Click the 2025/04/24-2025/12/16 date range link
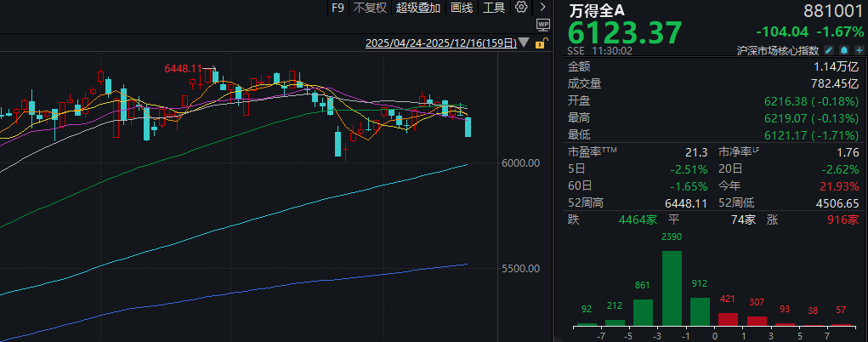This screenshot has width=868, height=342. (440, 43)
